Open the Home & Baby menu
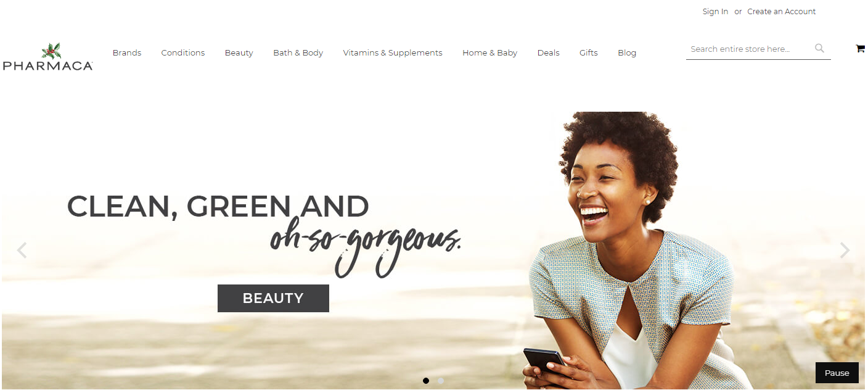This screenshot has width=868, height=390. (x=490, y=53)
